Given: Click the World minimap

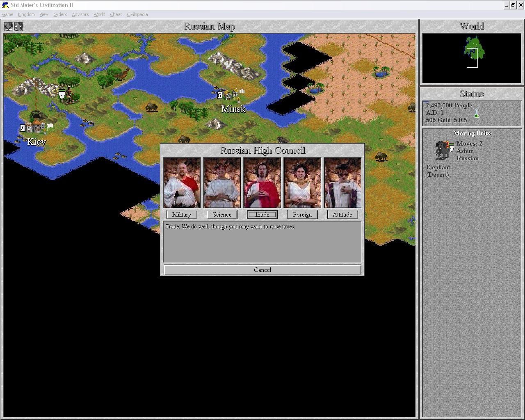Looking at the screenshot, I should (472, 58).
